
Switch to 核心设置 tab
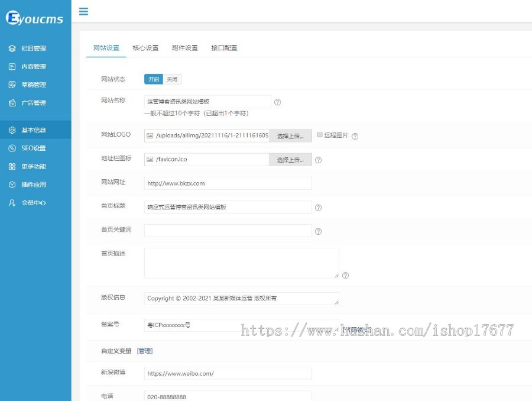(x=145, y=48)
